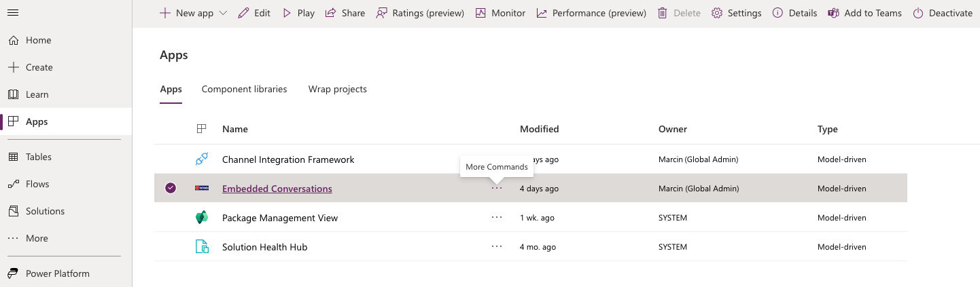Deselect the Embedded Conversations row checkmark

[x=171, y=188]
